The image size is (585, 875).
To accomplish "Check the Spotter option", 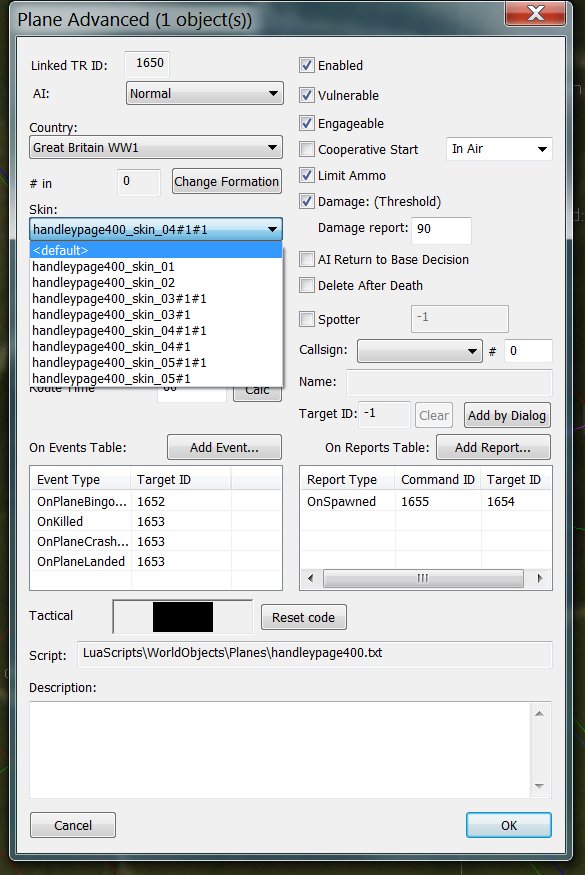I will pos(306,319).
